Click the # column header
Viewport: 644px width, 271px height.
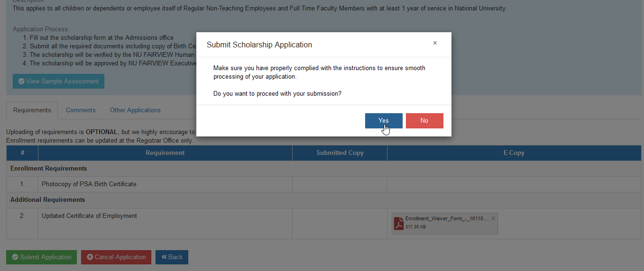[22, 153]
